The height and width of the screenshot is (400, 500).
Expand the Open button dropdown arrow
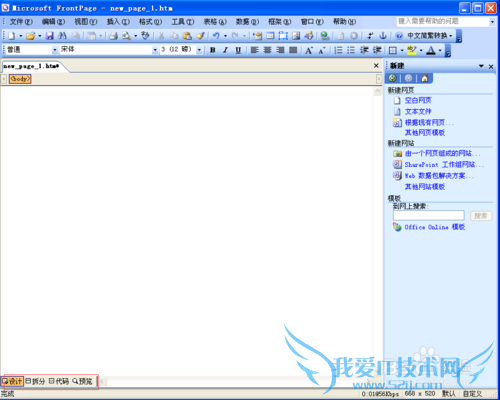pos(40,36)
